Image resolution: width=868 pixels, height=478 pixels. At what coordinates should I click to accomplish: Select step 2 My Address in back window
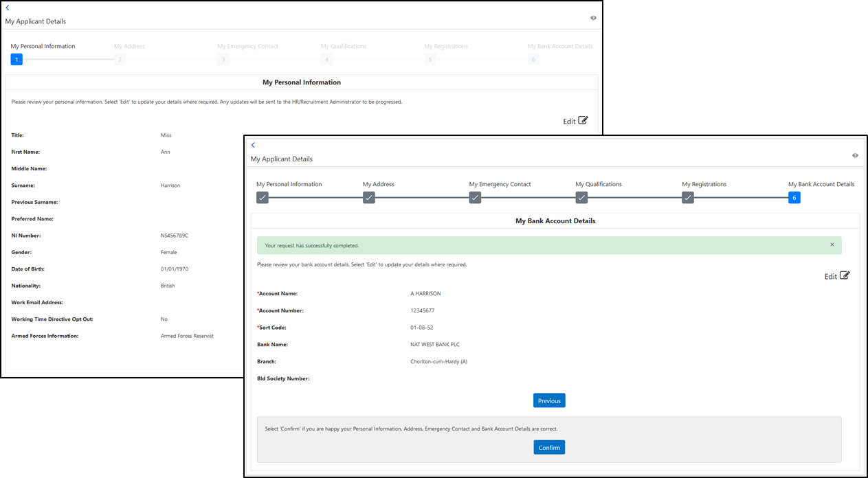click(x=120, y=60)
